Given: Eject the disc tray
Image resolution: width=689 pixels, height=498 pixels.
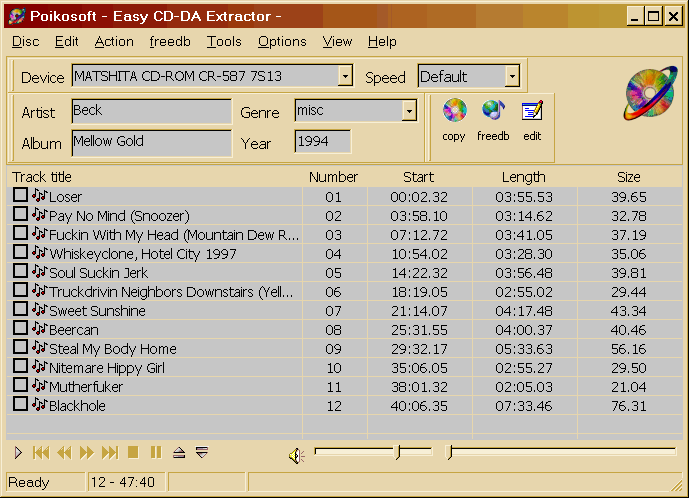Looking at the screenshot, I should (179, 452).
